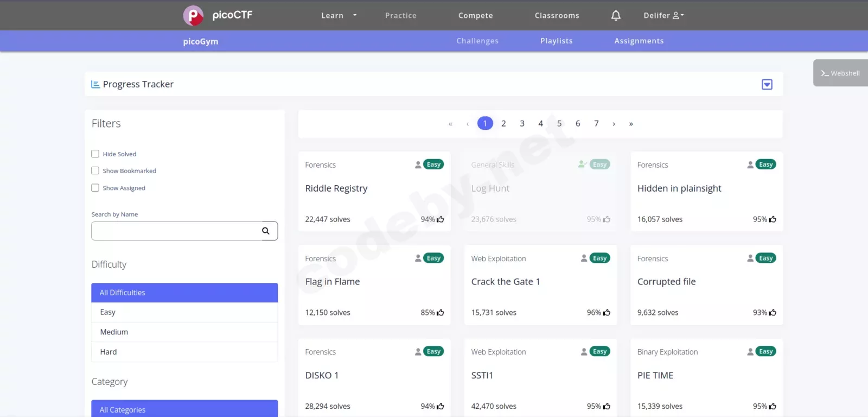
Task: Expand the Progress Tracker panel arrow
Action: click(x=767, y=84)
